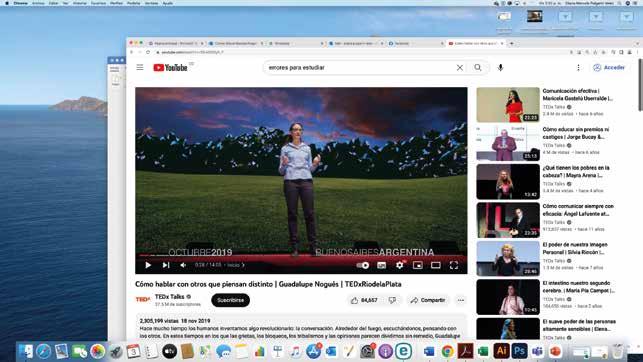Start voice search with the microphone icon
The width and height of the screenshot is (643, 362).
coord(500,68)
